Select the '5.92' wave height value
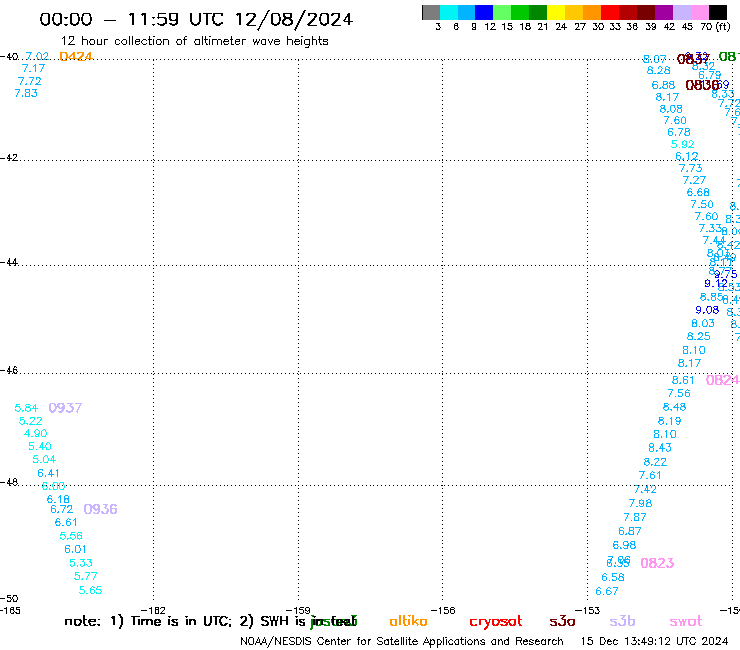The image size is (740, 650). tap(682, 144)
